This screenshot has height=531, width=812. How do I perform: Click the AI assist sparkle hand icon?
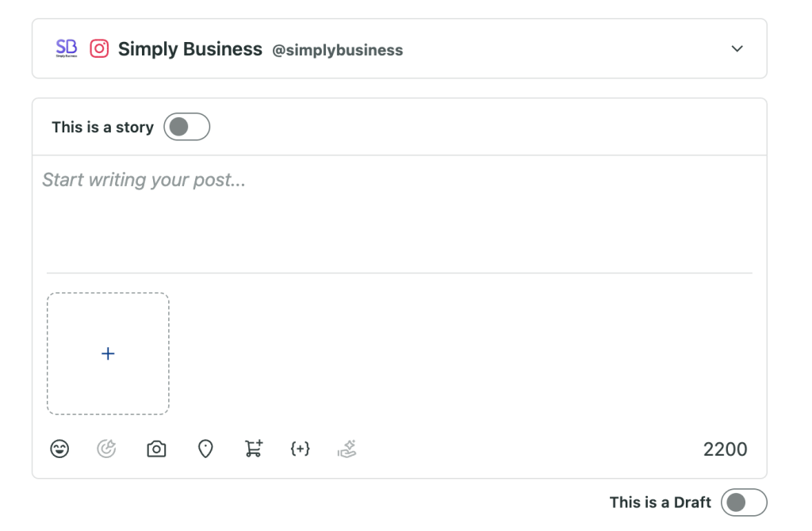click(x=347, y=449)
